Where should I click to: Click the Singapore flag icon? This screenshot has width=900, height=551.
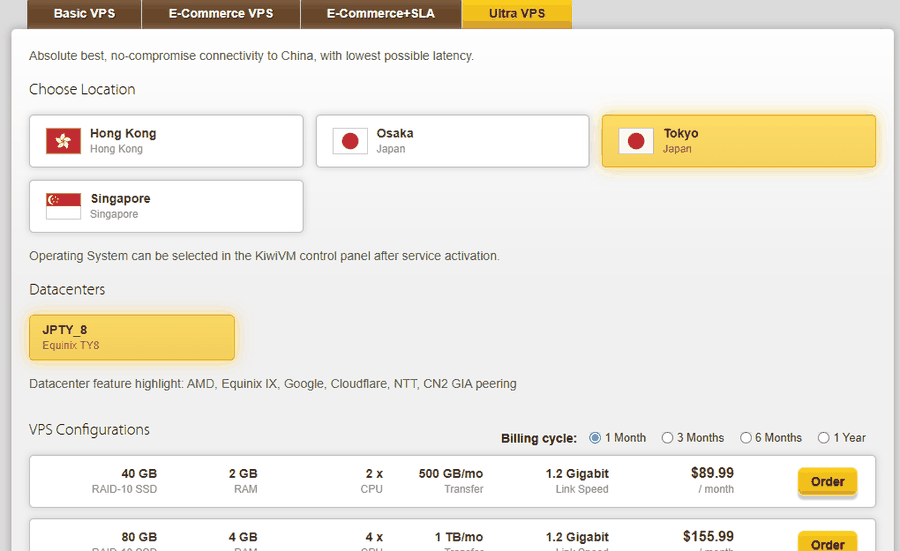pyautogui.click(x=63, y=206)
